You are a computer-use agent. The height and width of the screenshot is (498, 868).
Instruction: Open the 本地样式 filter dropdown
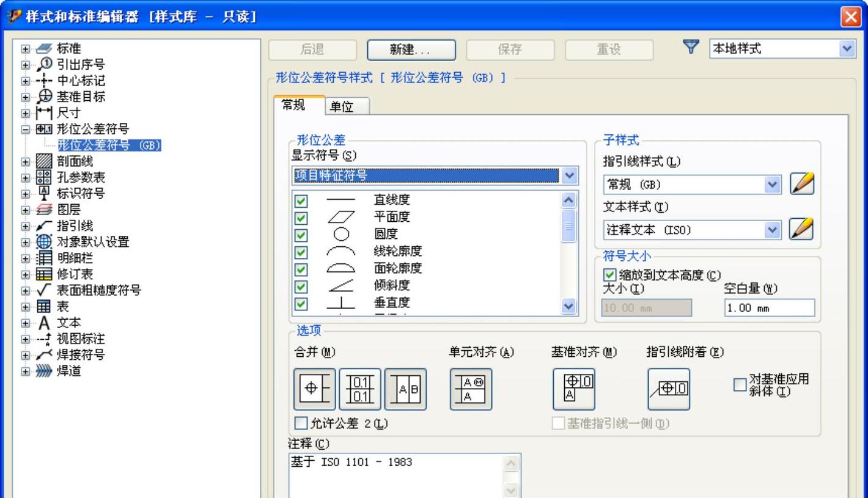click(x=847, y=49)
